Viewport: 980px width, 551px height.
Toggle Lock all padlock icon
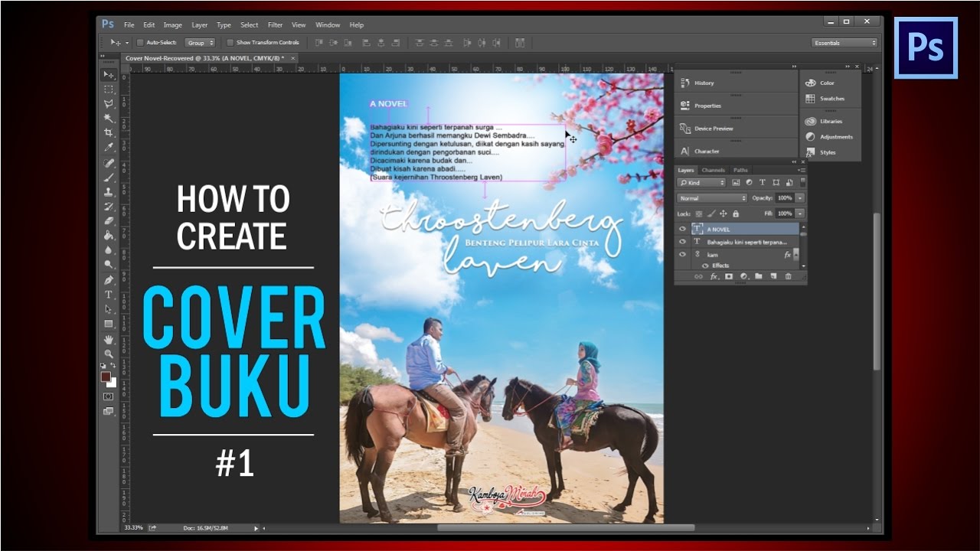point(736,214)
